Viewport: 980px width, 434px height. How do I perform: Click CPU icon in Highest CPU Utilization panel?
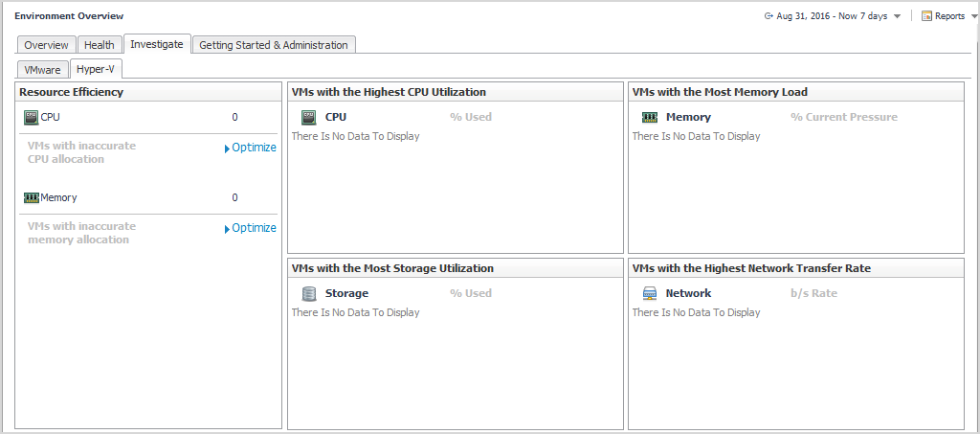[x=309, y=118]
